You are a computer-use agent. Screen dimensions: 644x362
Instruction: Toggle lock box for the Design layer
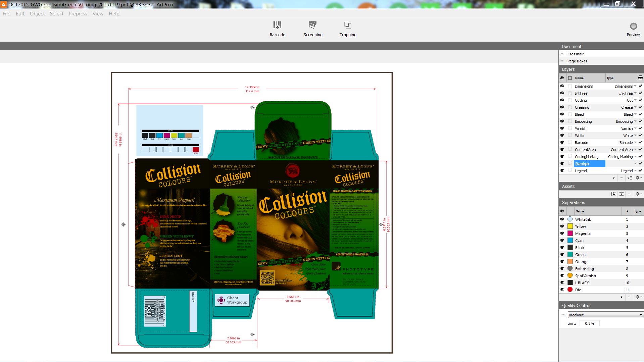[x=570, y=163]
